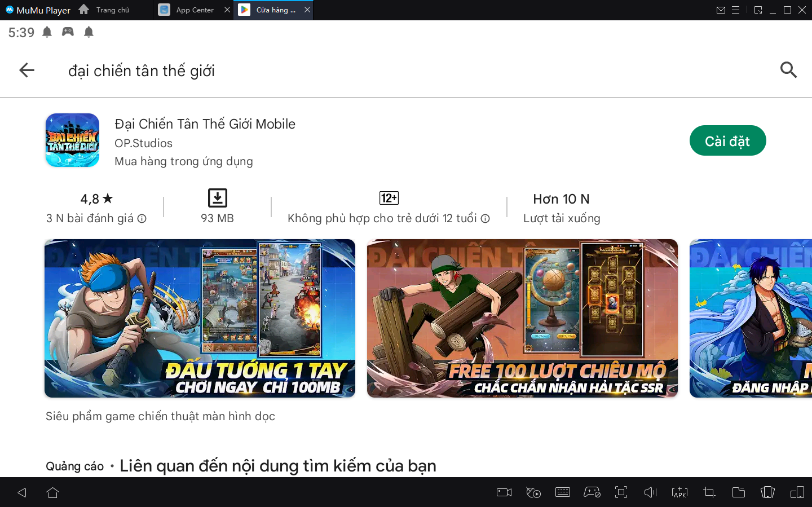
Task: Open the MuMu mail messages icon
Action: 721,10
